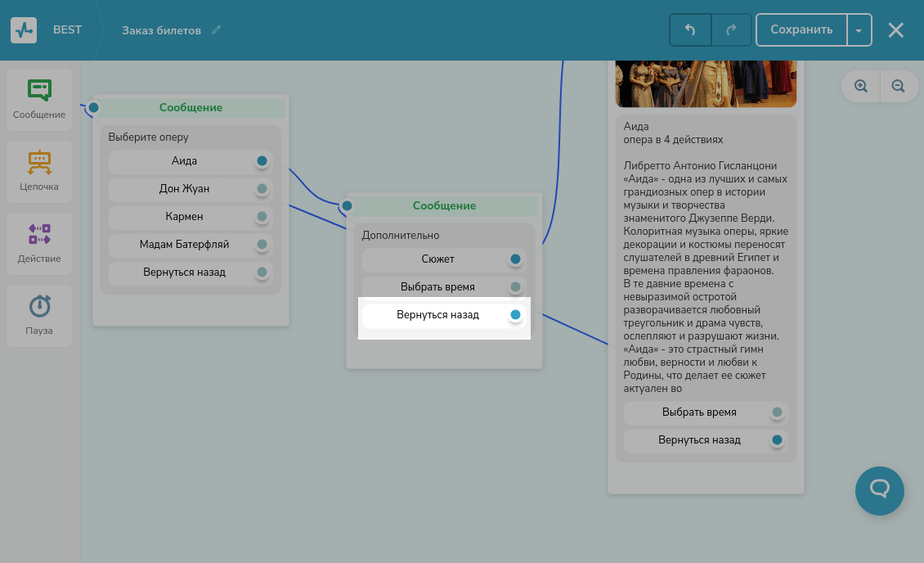Screen dimensions: 924x563
Task: Click the Дон Жуан connector dot
Action: [x=262, y=189]
